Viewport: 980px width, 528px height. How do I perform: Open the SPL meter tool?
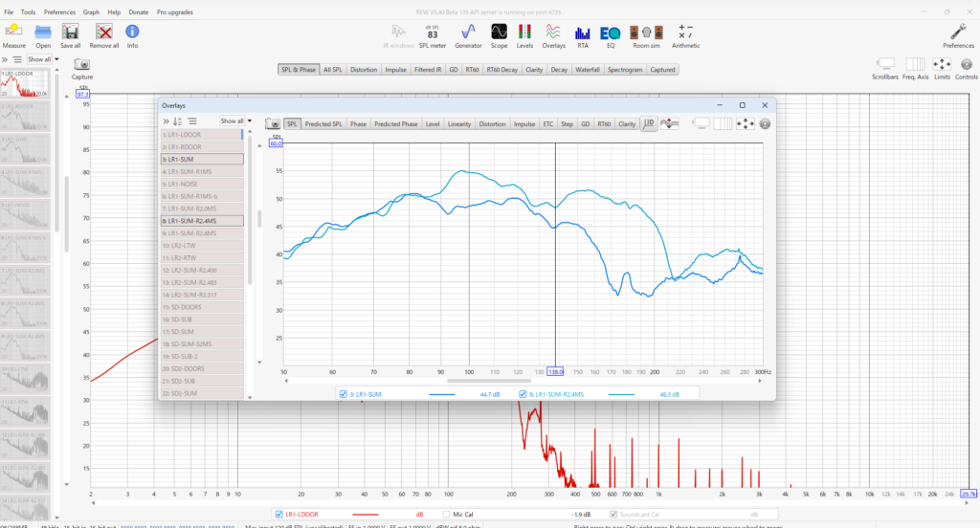click(432, 36)
